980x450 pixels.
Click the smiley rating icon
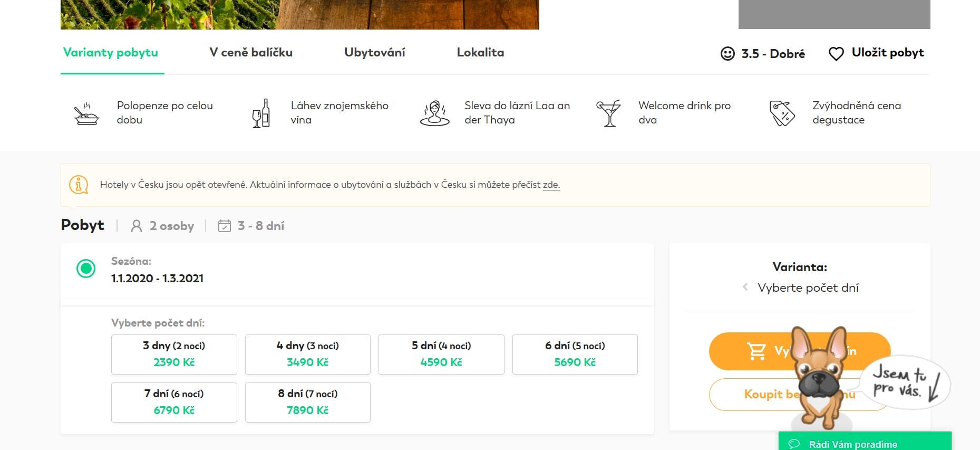[727, 54]
